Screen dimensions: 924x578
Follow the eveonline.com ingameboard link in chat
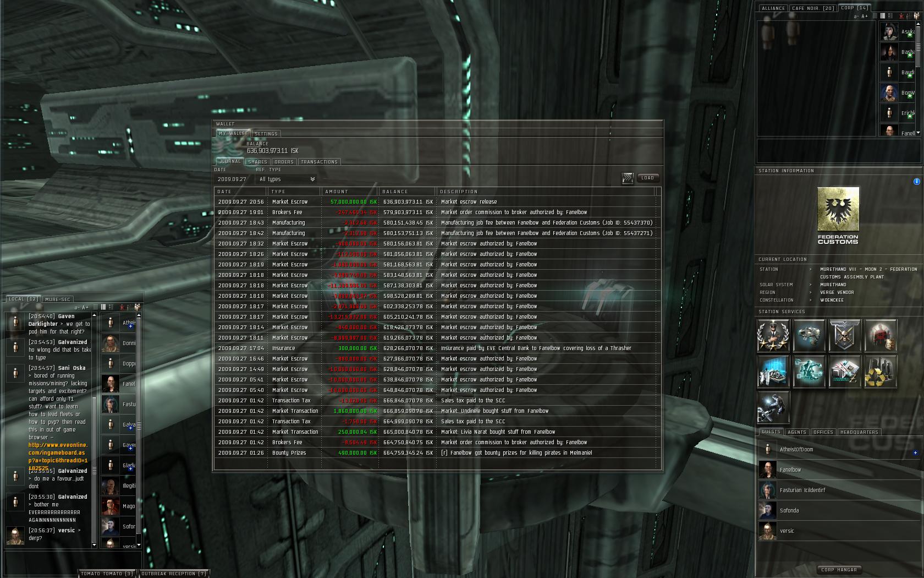[58, 456]
